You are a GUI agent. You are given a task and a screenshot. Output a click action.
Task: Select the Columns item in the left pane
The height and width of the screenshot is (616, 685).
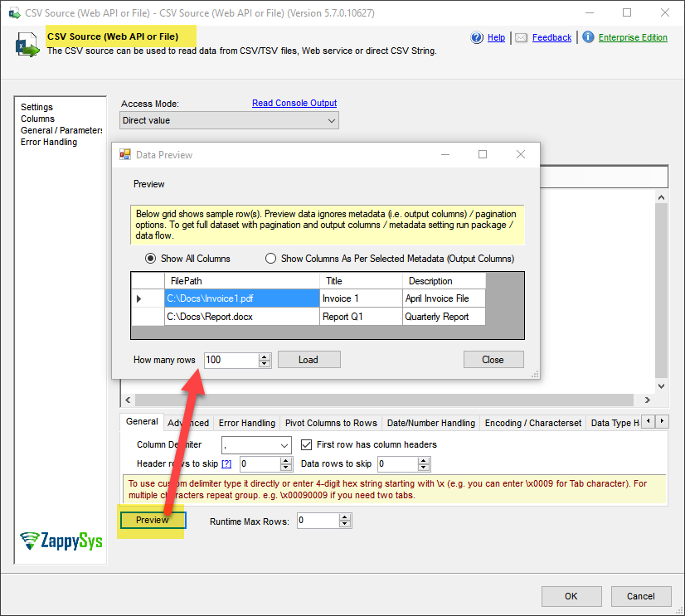(x=37, y=119)
